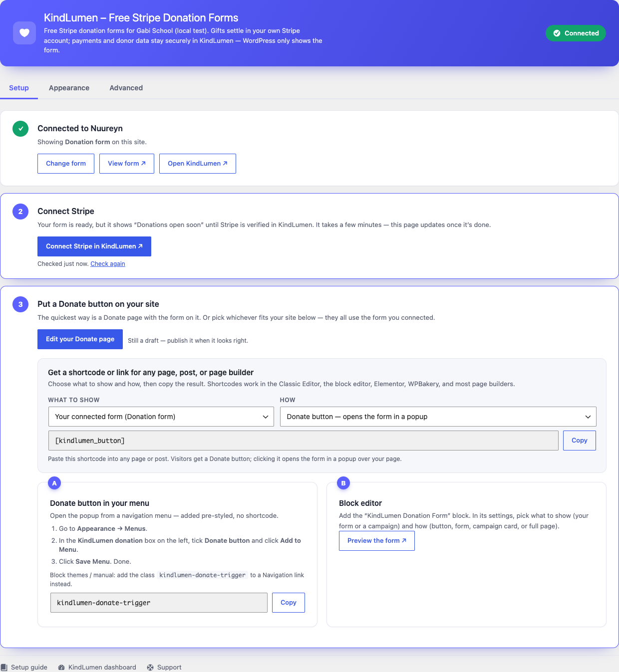619x672 pixels.
Task: Click the KindLumen heart logo icon
Action: (x=24, y=33)
